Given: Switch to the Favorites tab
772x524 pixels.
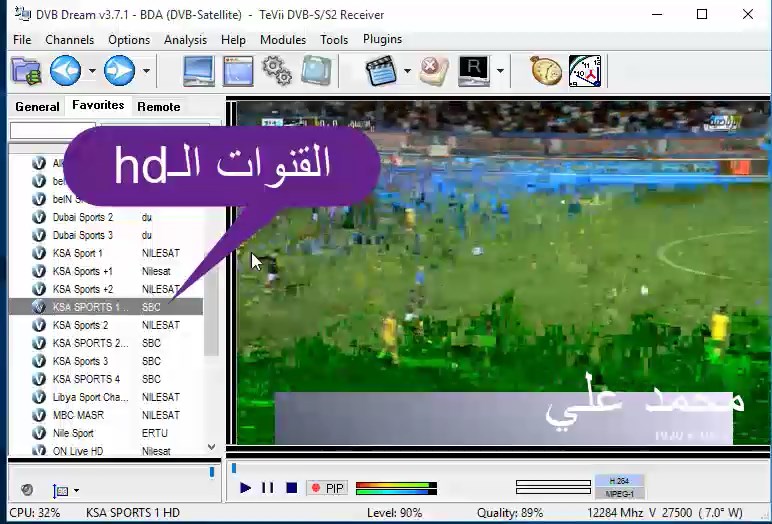Looking at the screenshot, I should click(98, 105).
